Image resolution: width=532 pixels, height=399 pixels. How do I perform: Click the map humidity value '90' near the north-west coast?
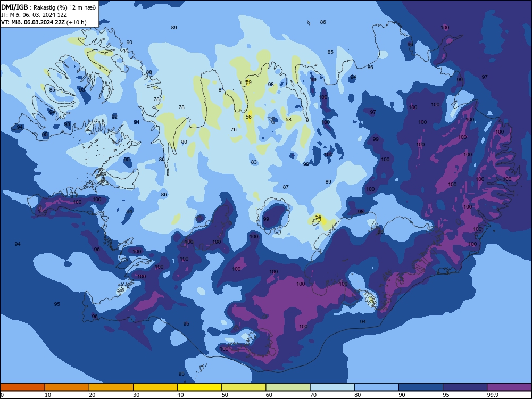coord(129,43)
